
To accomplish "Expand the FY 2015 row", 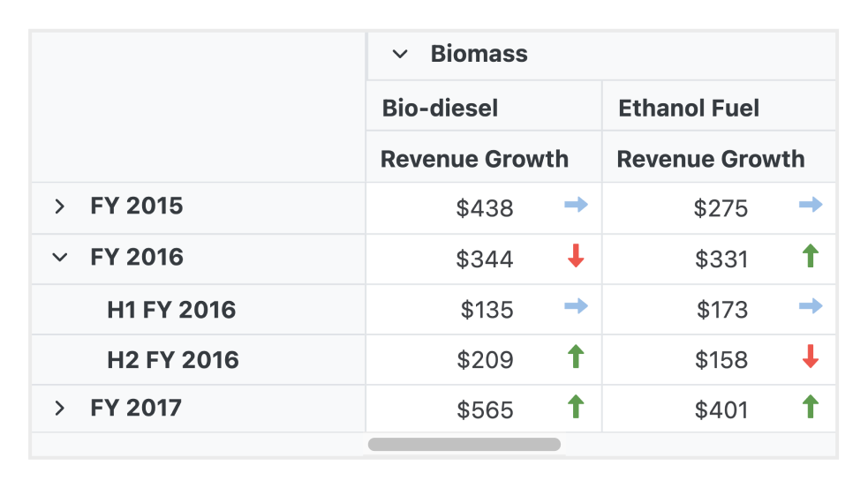I will pyautogui.click(x=59, y=206).
